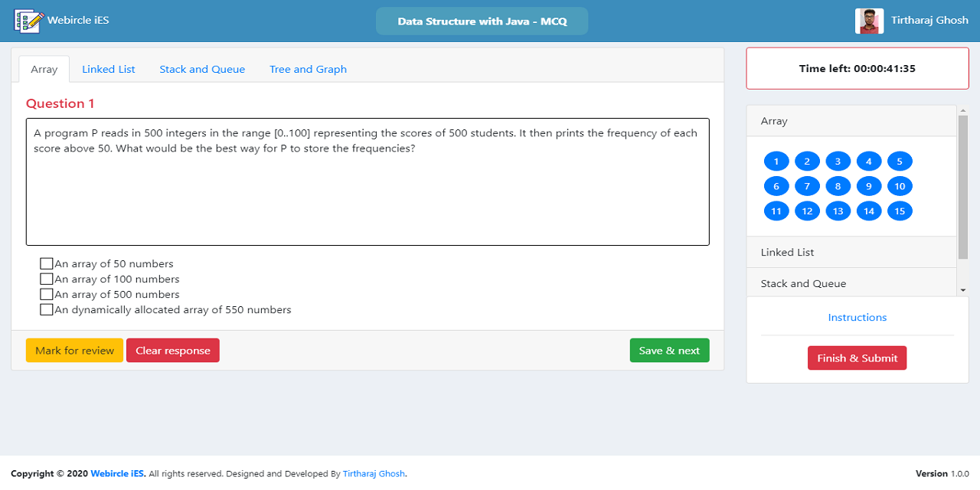Check 'An array of 500 numbers' option

tap(46, 294)
